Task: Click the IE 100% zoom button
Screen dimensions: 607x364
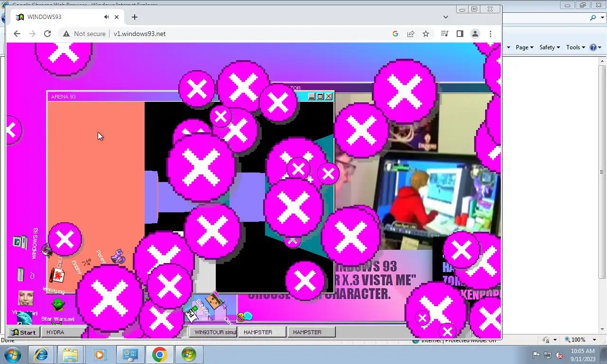Action: point(575,340)
